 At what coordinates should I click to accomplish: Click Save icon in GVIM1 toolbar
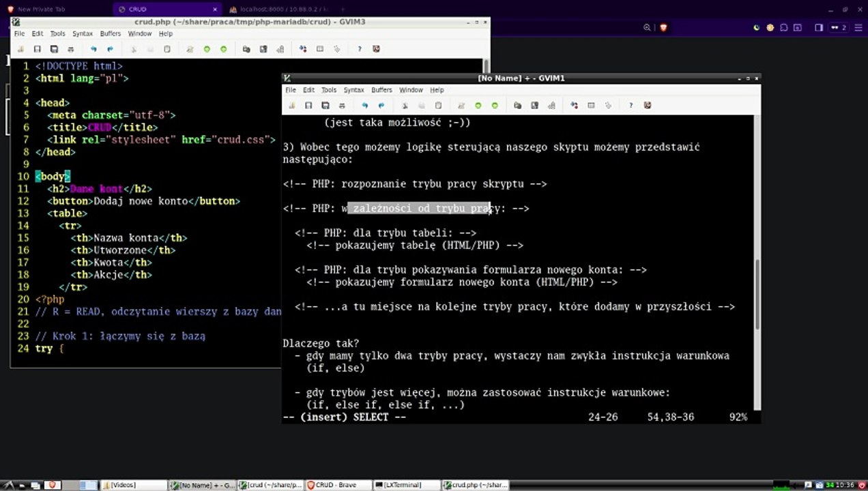coord(308,106)
